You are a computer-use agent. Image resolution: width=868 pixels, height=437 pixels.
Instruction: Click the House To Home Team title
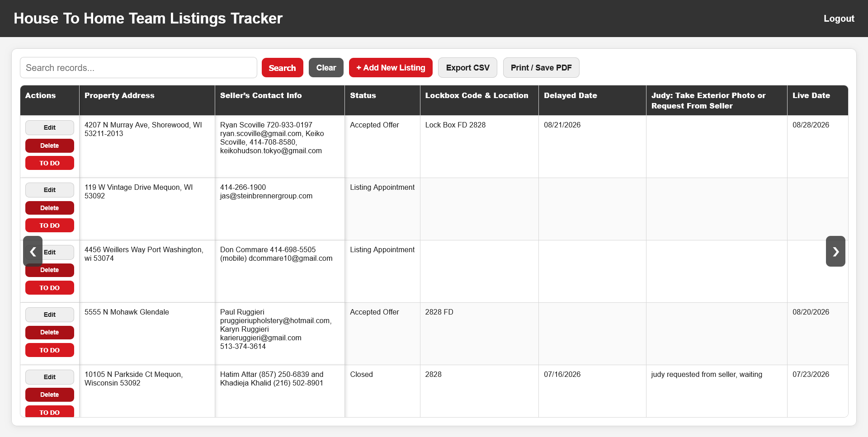tap(148, 19)
